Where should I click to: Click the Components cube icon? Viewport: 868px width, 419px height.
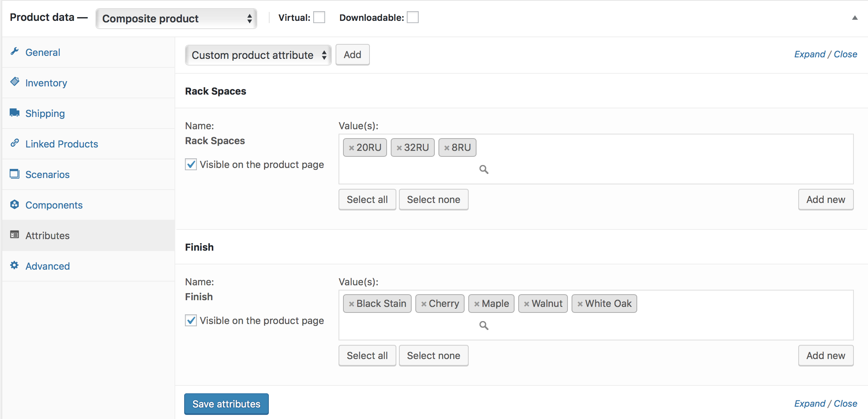coord(15,204)
